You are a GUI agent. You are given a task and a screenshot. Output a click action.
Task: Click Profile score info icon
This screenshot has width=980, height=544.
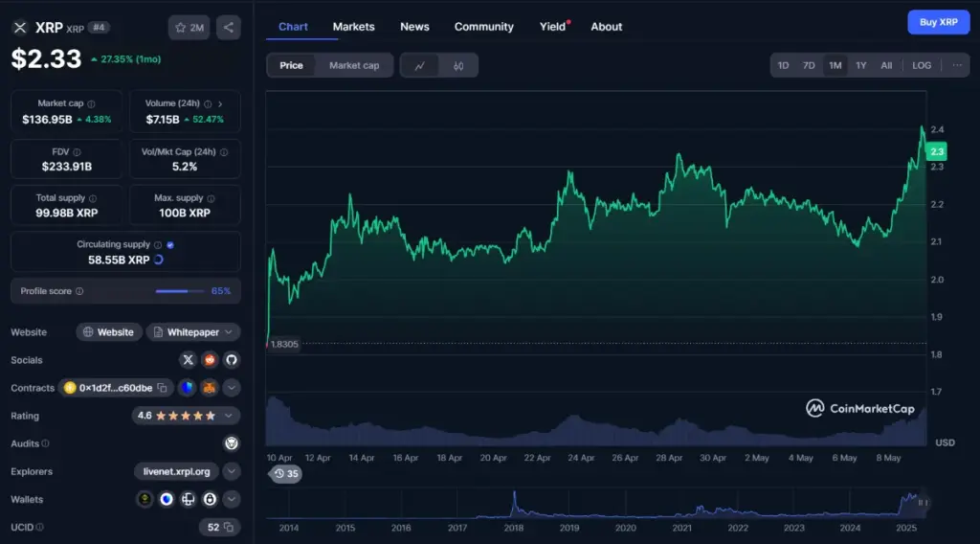[x=79, y=291]
